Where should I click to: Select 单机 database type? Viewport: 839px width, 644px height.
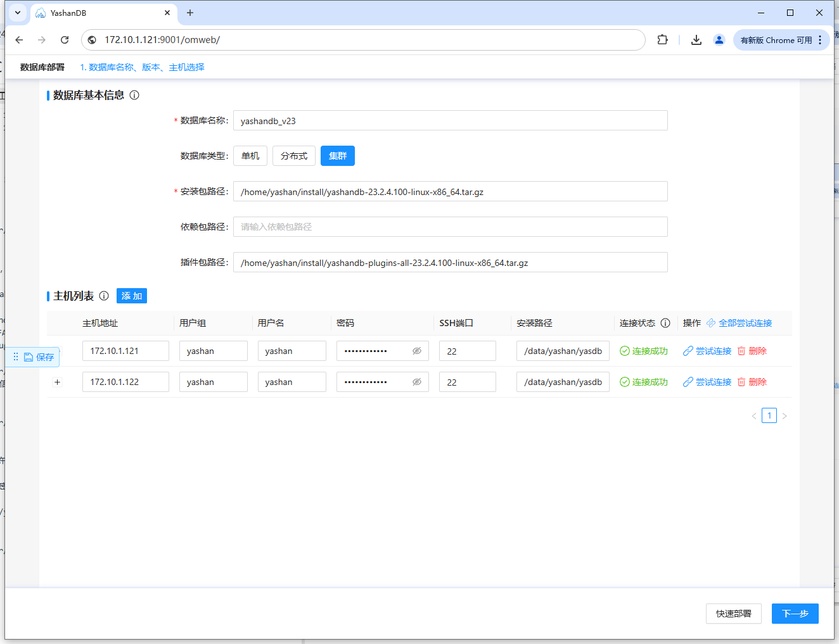(x=250, y=156)
